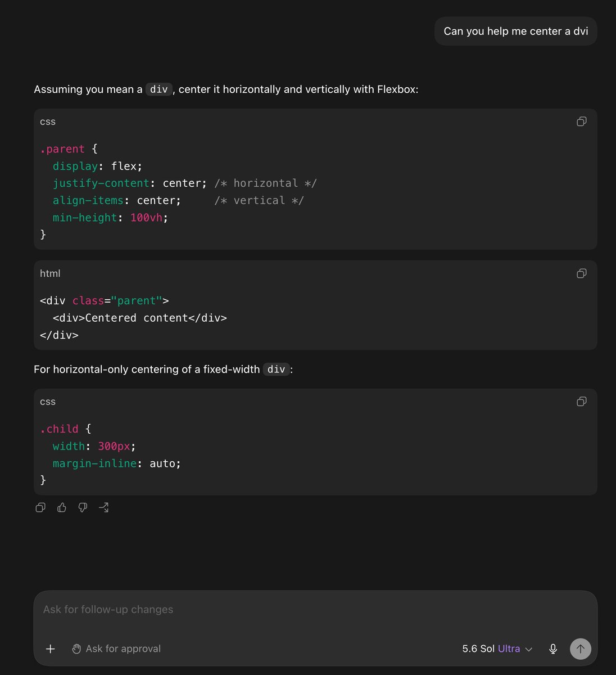This screenshot has width=616, height=675.
Task: Click the 'html' code block language label
Action: [50, 273]
